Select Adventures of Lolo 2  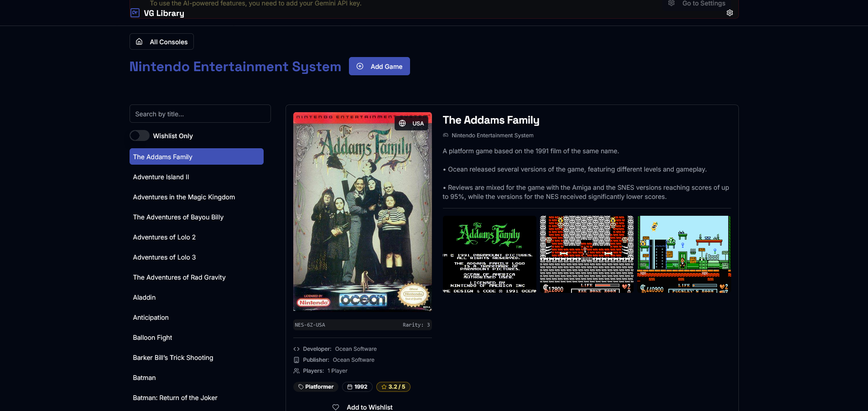pyautogui.click(x=197, y=237)
